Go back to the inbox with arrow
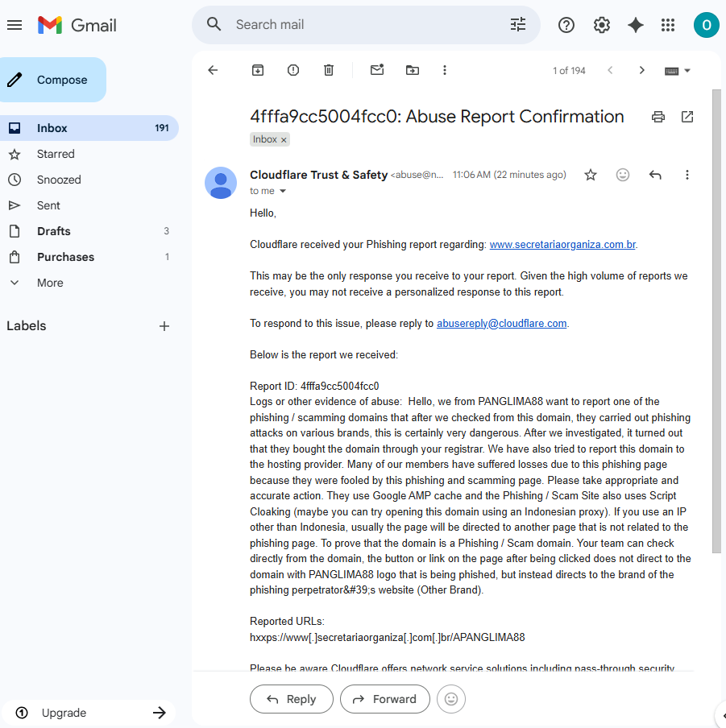The image size is (726, 728). click(213, 70)
